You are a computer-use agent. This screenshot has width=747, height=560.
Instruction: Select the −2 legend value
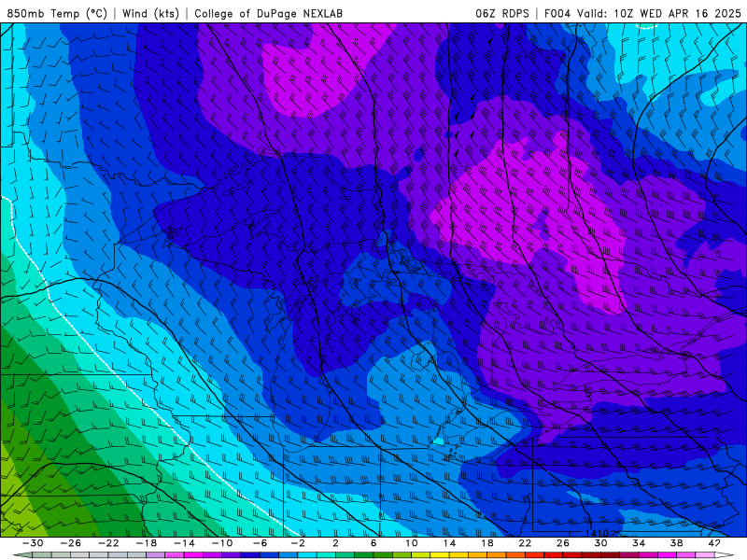[x=298, y=543]
